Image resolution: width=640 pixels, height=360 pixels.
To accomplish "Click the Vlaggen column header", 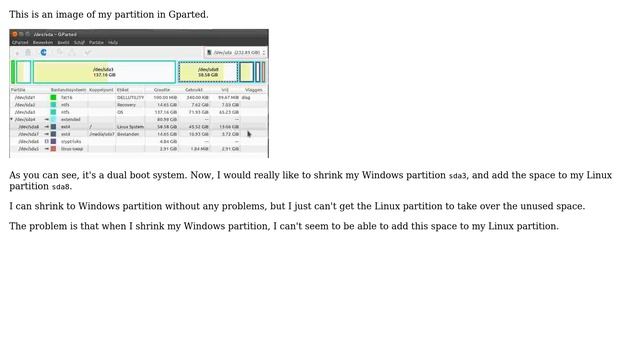I will [254, 90].
